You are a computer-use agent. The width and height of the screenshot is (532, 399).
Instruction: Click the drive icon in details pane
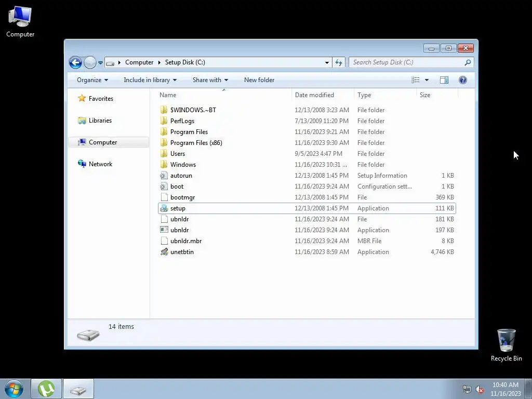click(88, 335)
